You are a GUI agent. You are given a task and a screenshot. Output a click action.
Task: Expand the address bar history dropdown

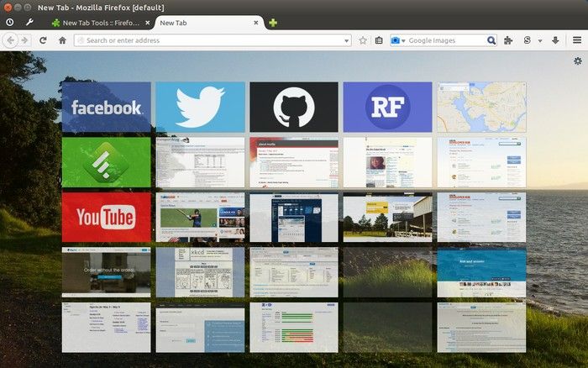click(346, 40)
